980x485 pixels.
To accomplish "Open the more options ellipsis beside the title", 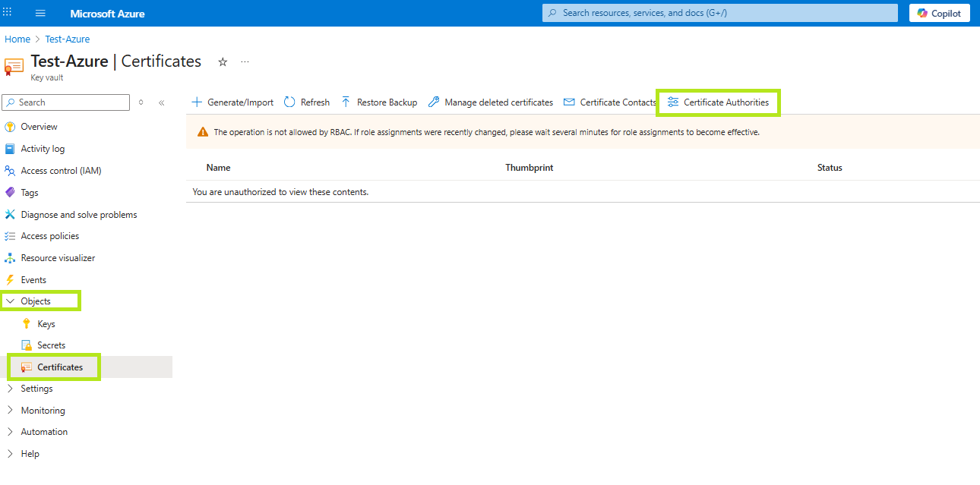I will [x=245, y=61].
